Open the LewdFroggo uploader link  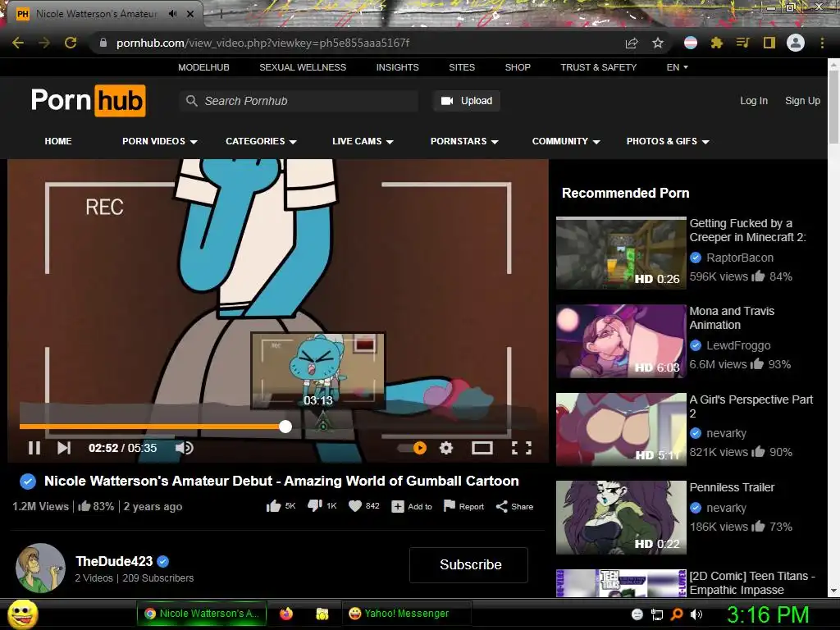pos(738,345)
